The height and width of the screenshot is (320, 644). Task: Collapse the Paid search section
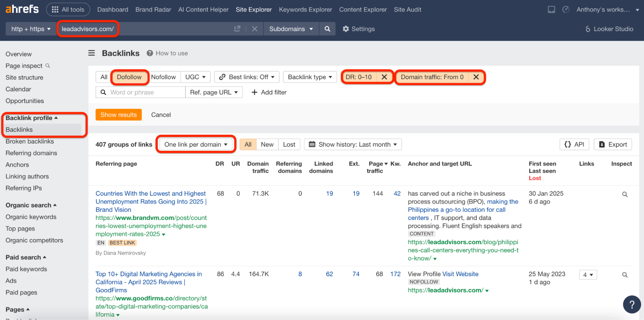[x=26, y=257]
